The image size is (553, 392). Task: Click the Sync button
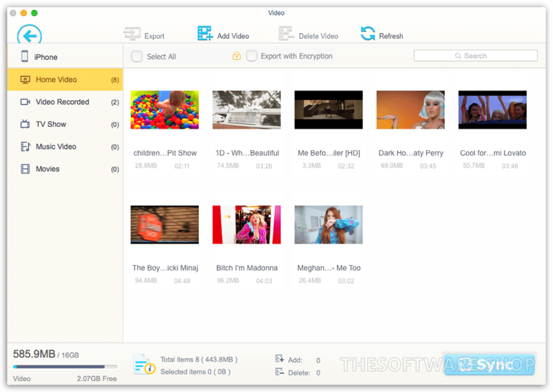tap(489, 364)
